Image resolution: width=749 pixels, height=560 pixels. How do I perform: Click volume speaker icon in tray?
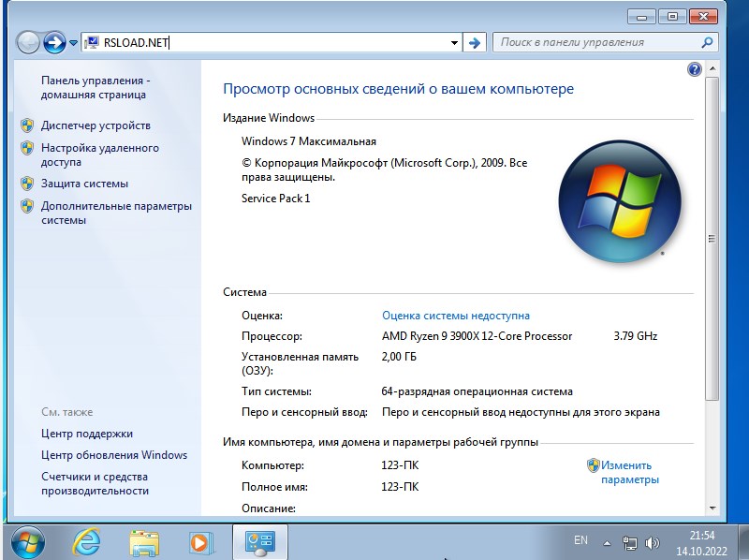tap(652, 543)
